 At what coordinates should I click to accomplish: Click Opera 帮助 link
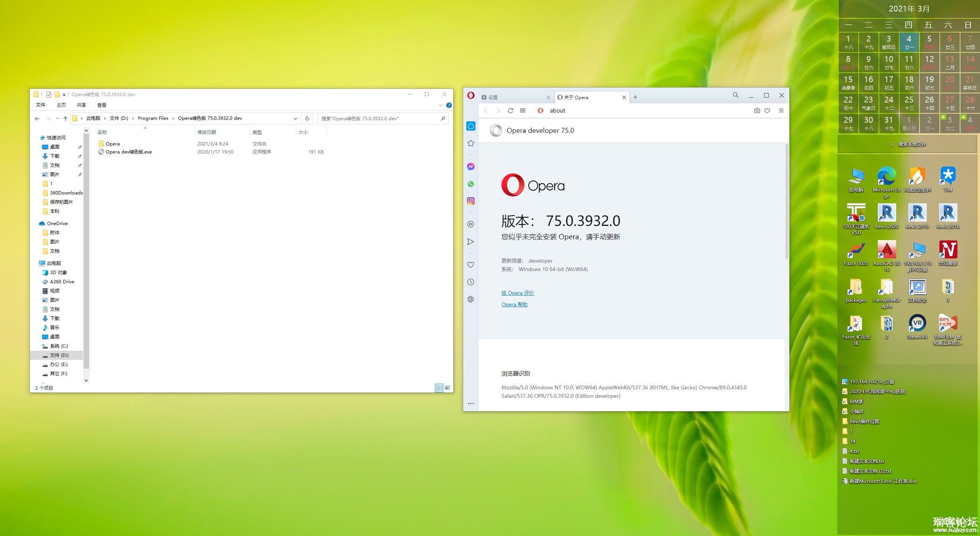pos(514,304)
